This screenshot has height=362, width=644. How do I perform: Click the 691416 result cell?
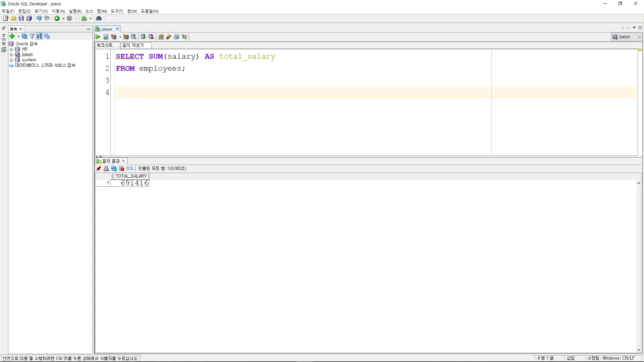134,183
